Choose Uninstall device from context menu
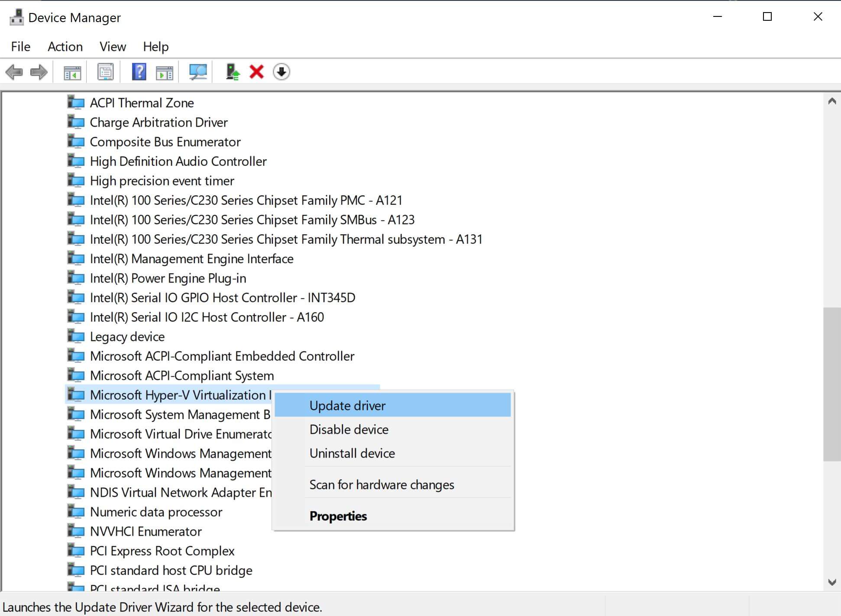The width and height of the screenshot is (841, 616). (x=352, y=453)
